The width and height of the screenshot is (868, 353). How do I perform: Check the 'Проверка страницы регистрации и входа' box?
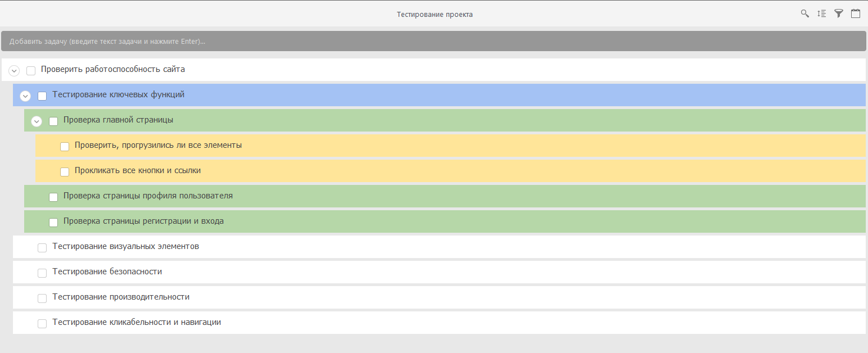click(53, 222)
